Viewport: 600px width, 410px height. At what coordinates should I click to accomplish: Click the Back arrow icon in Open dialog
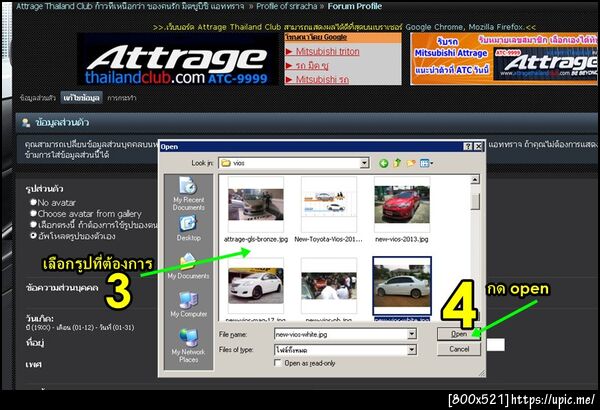tap(383, 163)
